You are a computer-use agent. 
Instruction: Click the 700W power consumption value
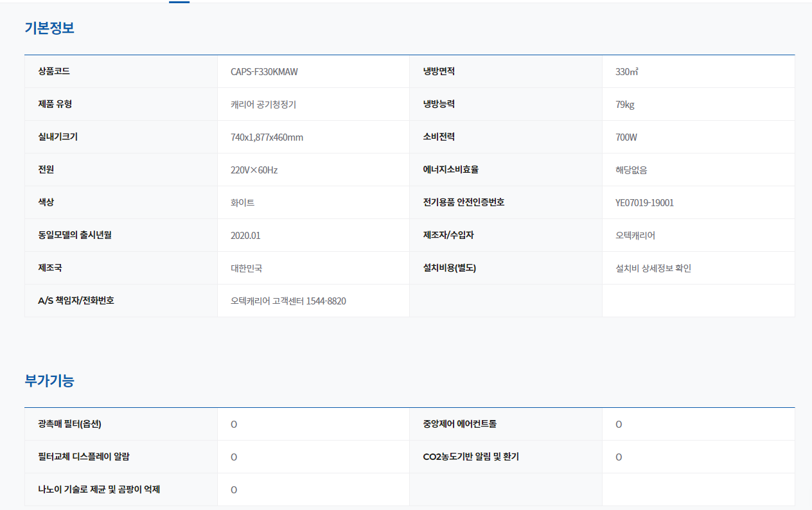(x=626, y=137)
